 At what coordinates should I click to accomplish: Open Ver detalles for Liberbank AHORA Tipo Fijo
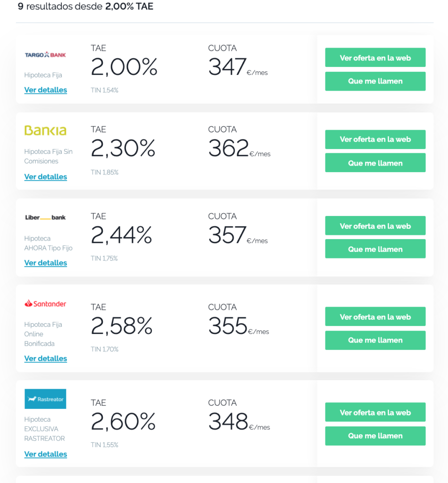coord(46,263)
